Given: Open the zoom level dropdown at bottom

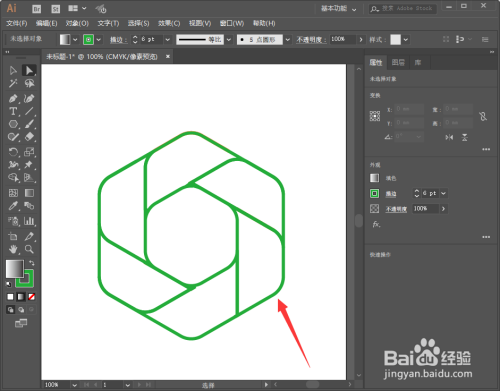Looking at the screenshot, I should pyautogui.click(x=75, y=385).
